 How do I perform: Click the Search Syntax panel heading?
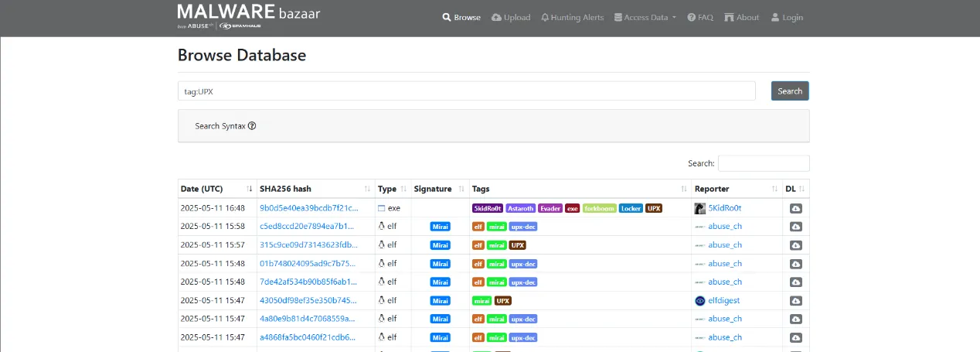[x=220, y=126]
